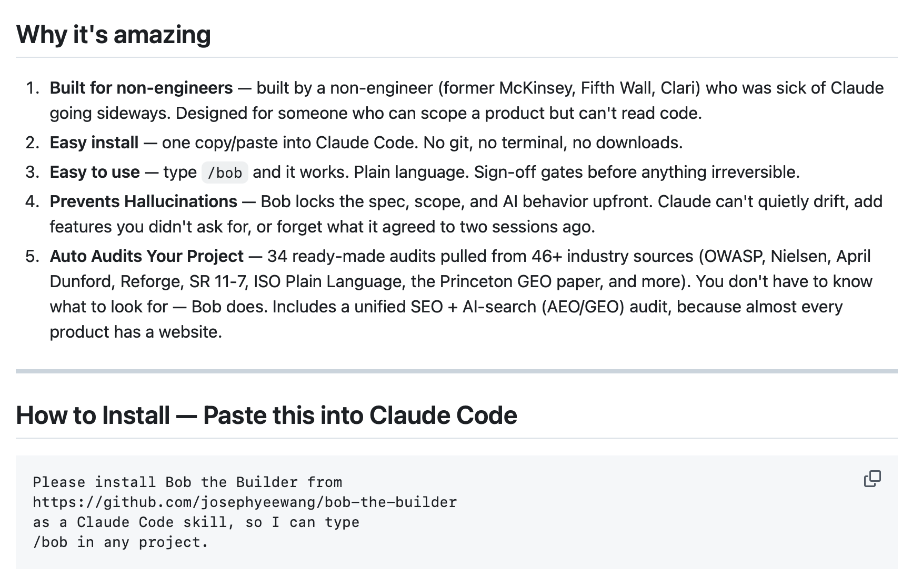
Task: Click the 'Easy to use' bold label
Action: (x=95, y=172)
